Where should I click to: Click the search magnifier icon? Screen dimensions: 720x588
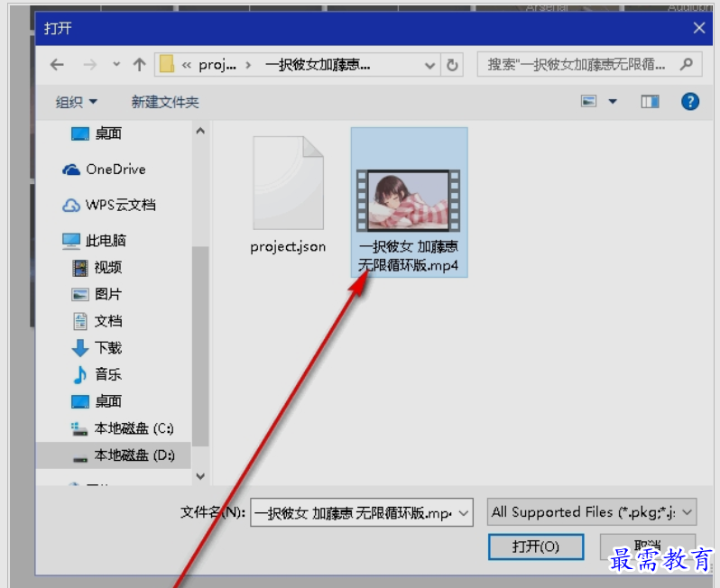pyautogui.click(x=687, y=65)
